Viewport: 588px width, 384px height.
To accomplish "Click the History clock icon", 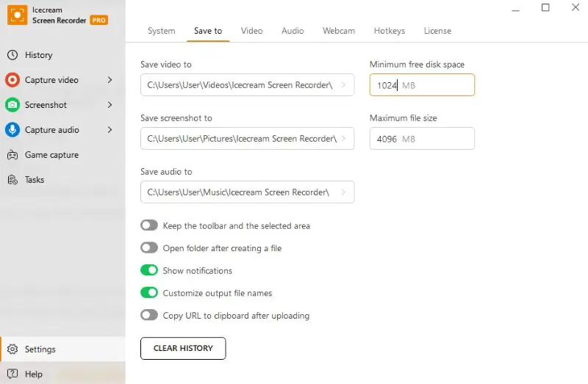I will pyautogui.click(x=12, y=55).
